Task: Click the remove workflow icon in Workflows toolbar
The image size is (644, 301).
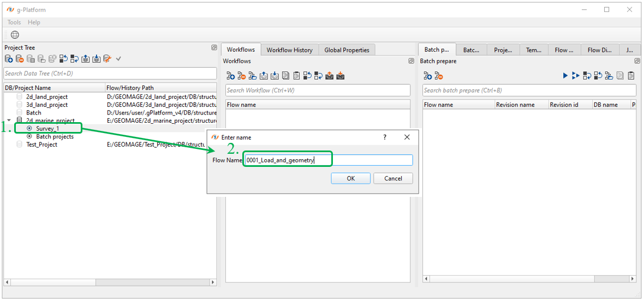Action: coord(241,76)
